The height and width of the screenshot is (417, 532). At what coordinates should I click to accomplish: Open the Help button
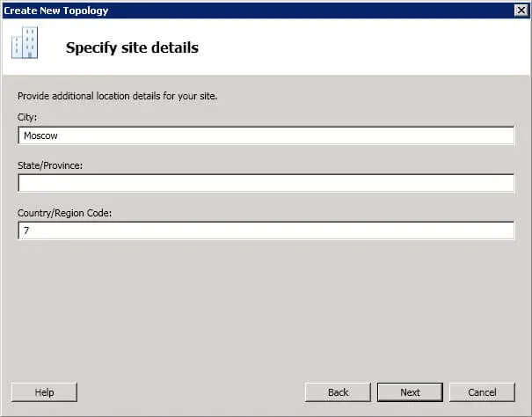coord(44,392)
